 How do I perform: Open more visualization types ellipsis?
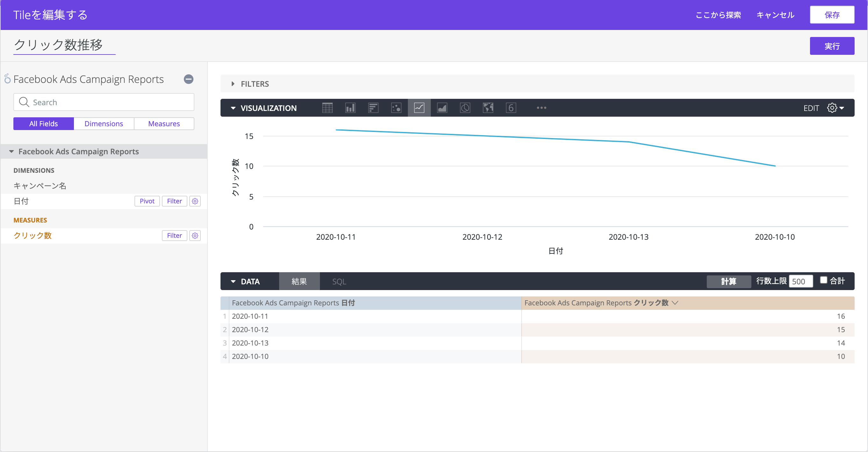541,108
